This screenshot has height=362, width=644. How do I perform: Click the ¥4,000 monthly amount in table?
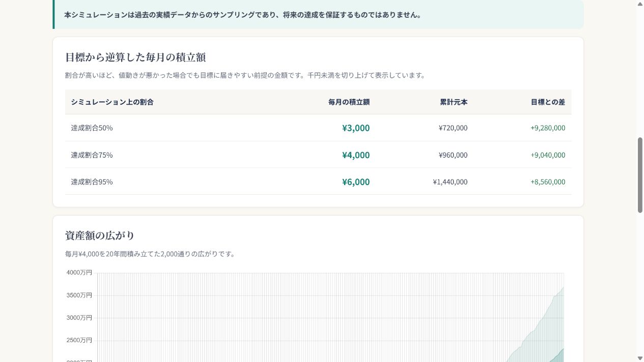click(x=356, y=155)
